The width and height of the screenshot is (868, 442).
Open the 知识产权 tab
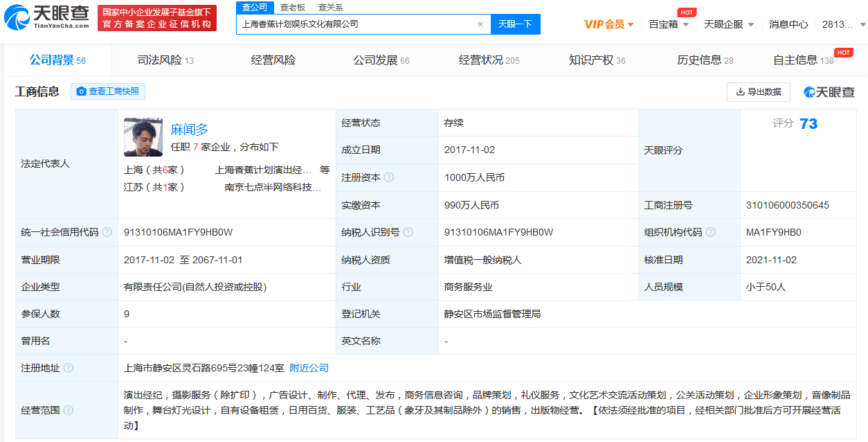tap(597, 60)
